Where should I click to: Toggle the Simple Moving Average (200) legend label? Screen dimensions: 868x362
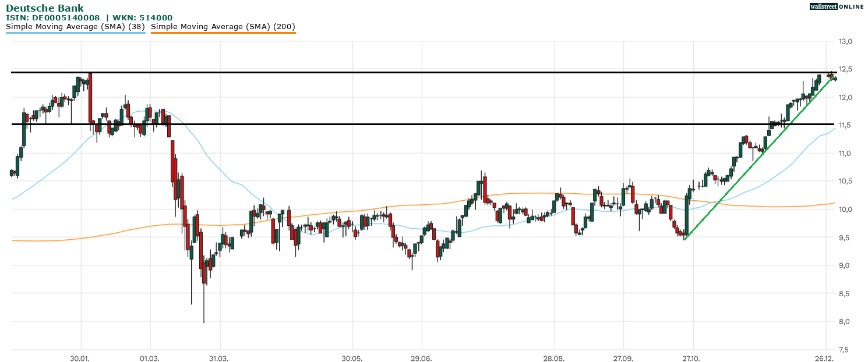[223, 27]
